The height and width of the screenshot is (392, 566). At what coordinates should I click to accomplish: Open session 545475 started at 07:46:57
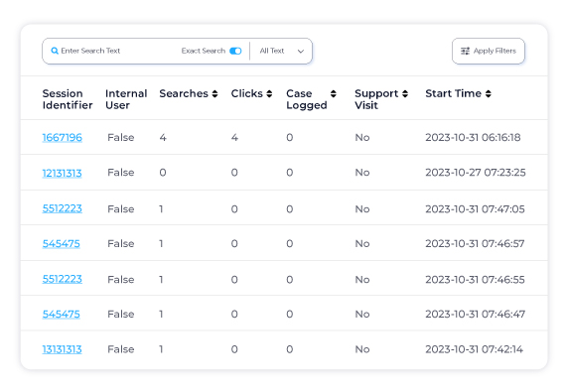point(61,244)
